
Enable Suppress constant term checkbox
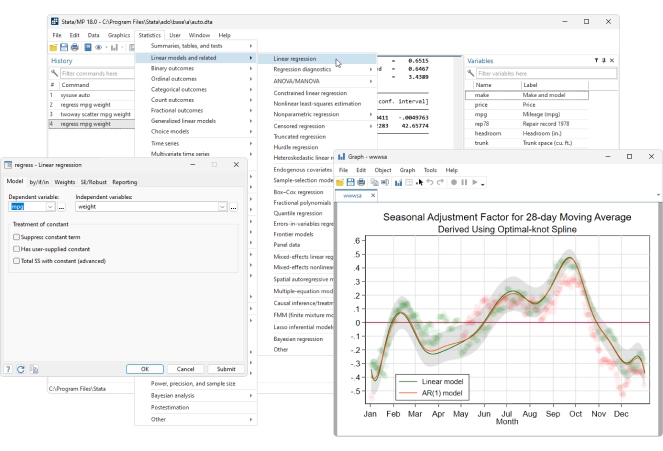tap(17, 237)
